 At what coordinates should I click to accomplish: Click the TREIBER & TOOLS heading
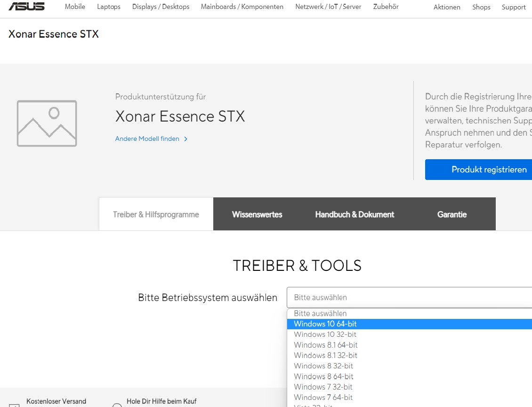click(x=297, y=266)
